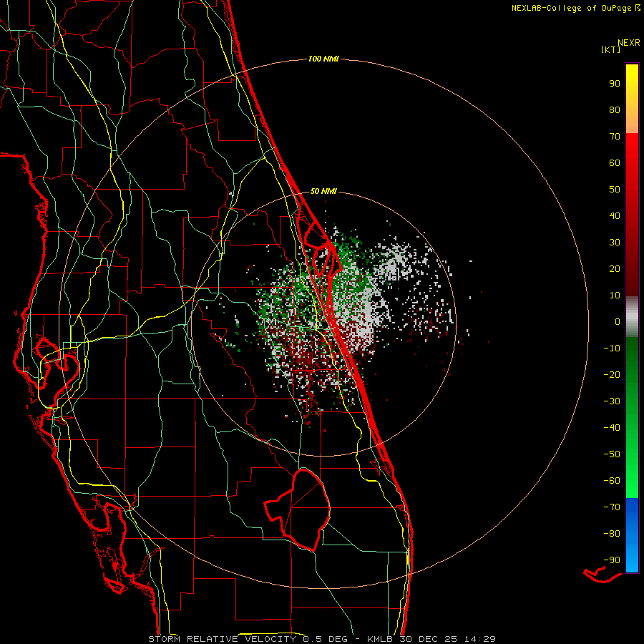
Task: Select the 60 knot scale label
Action: (x=615, y=163)
